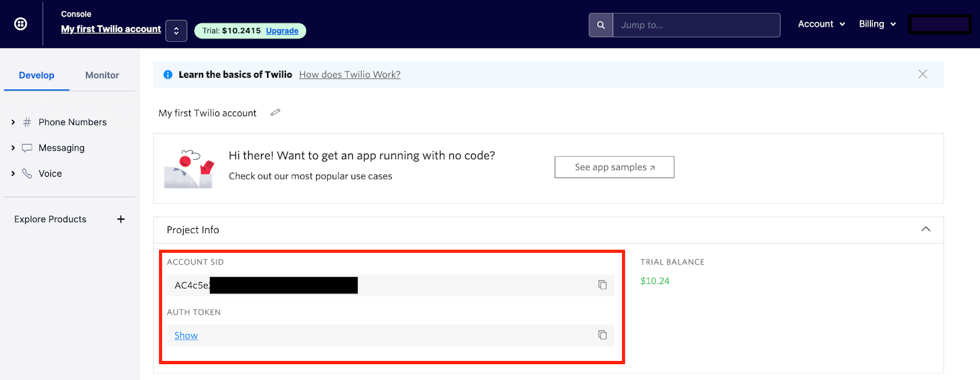This screenshot has width=980, height=380.
Task: Expand the Messaging sidebar item
Action: coord(13,148)
